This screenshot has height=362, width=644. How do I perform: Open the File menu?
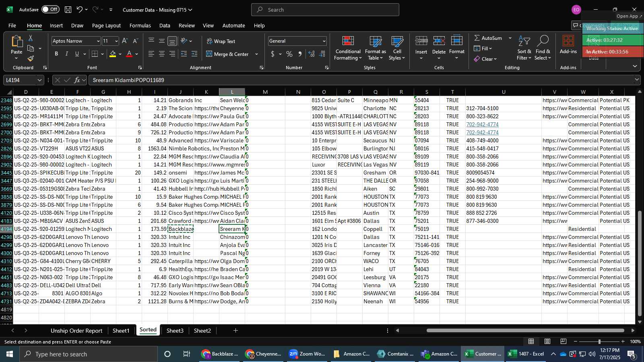(12, 25)
